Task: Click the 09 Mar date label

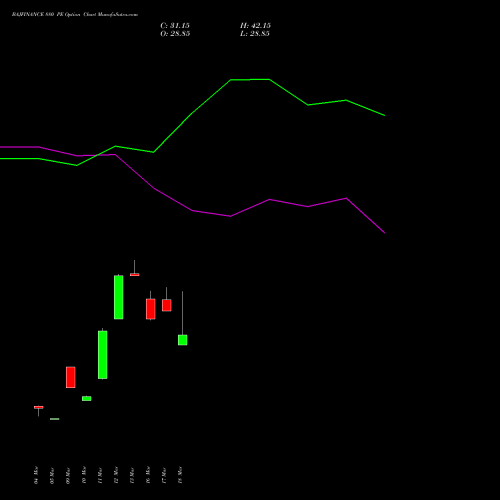Action: 68,475
